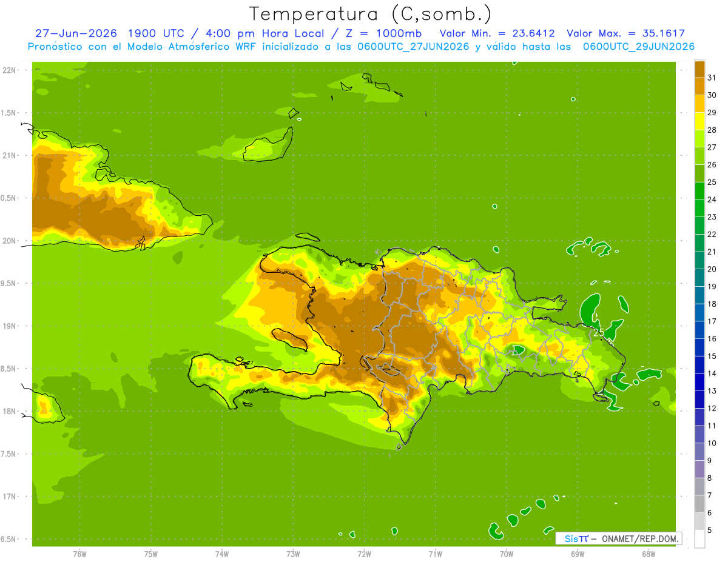The height and width of the screenshot is (562, 728).
Task: Pick the legend color band between 30 and 31
Action: tap(699, 85)
